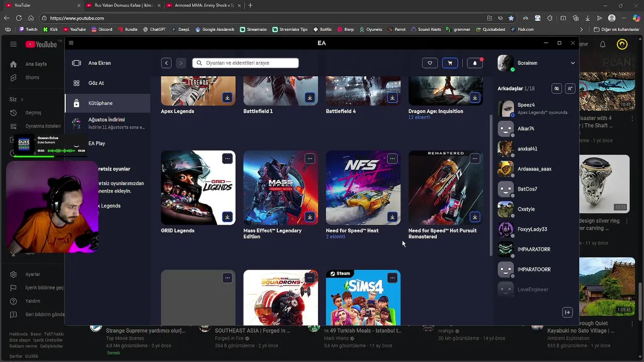
Task: Open more options on Star Wars Squadrons tile
Action: tap(310, 278)
